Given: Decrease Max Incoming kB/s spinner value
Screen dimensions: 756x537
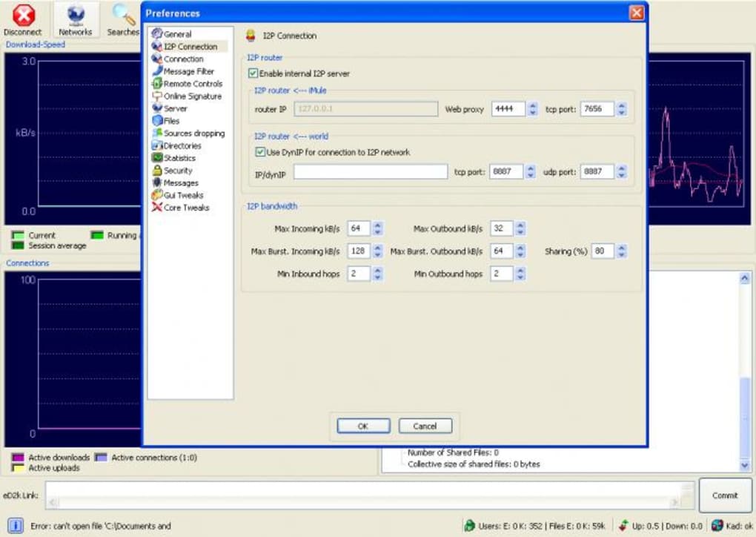Looking at the screenshot, I should 377,232.
